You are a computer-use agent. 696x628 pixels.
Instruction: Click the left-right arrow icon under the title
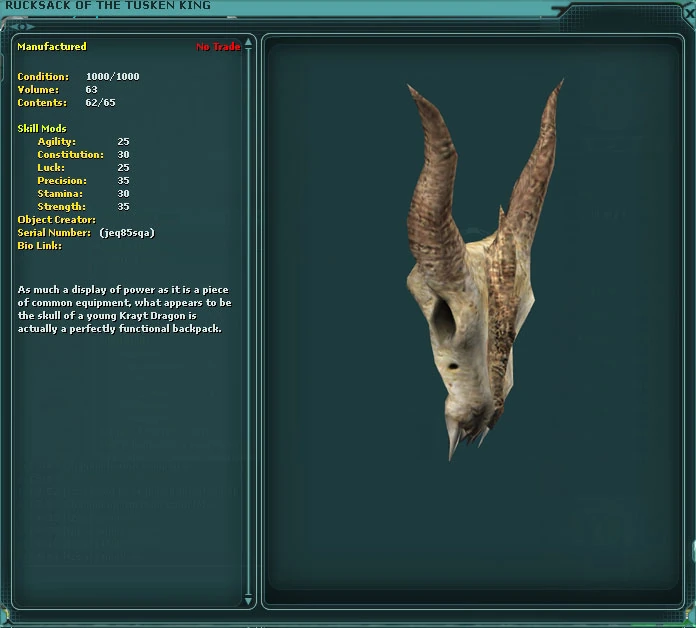(22, 25)
